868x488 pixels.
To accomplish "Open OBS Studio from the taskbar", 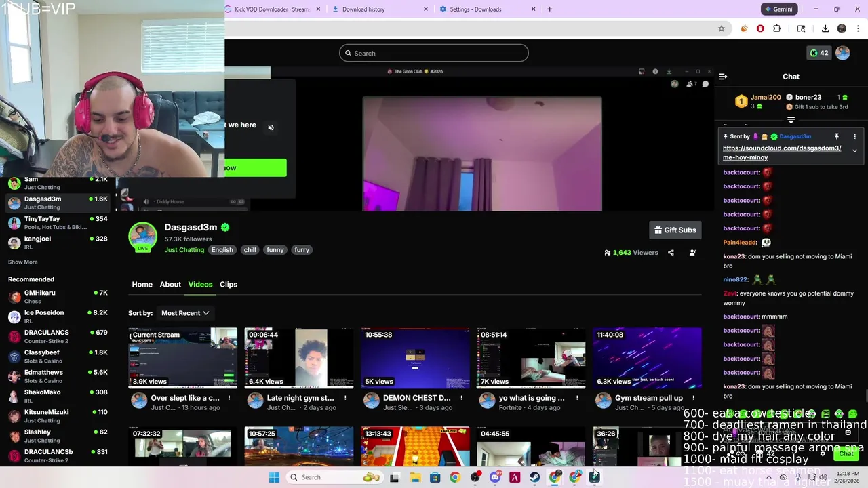I will (x=475, y=477).
